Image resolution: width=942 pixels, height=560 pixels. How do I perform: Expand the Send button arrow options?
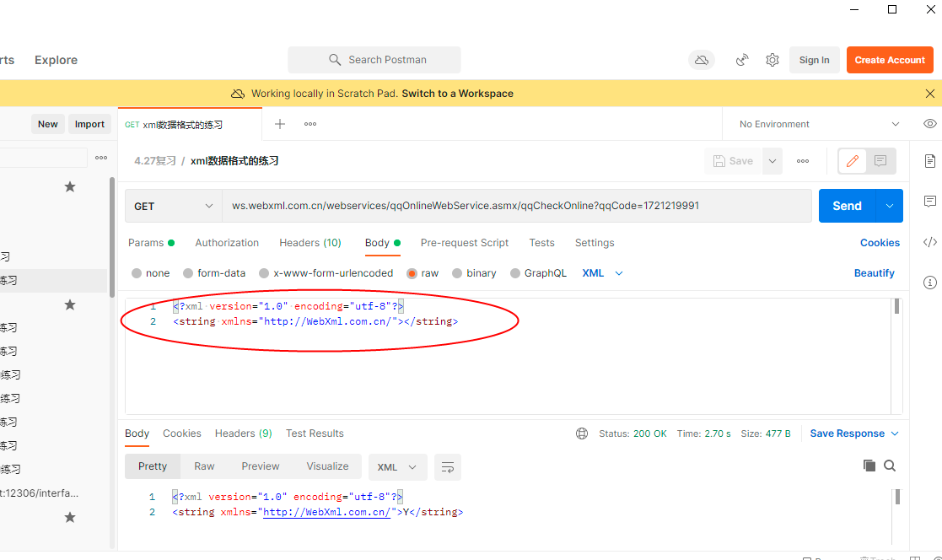[890, 206]
